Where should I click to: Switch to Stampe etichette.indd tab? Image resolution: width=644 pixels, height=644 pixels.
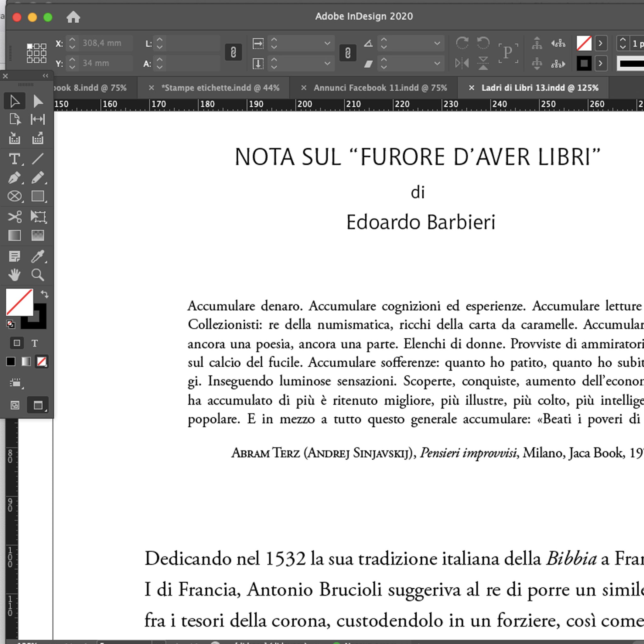(220, 88)
